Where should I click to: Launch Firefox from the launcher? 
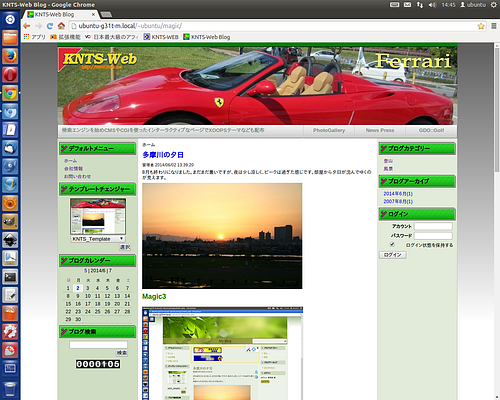click(10, 56)
